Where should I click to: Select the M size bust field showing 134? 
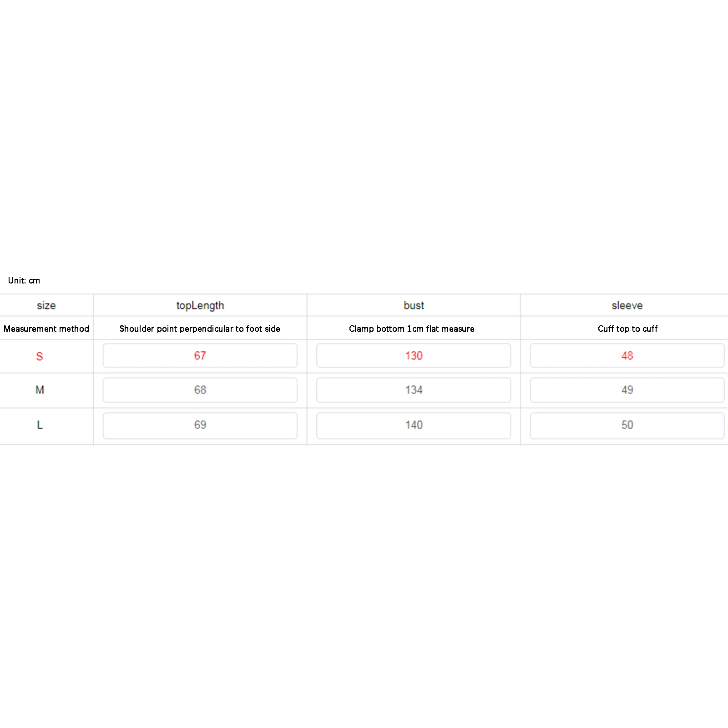pyautogui.click(x=414, y=390)
